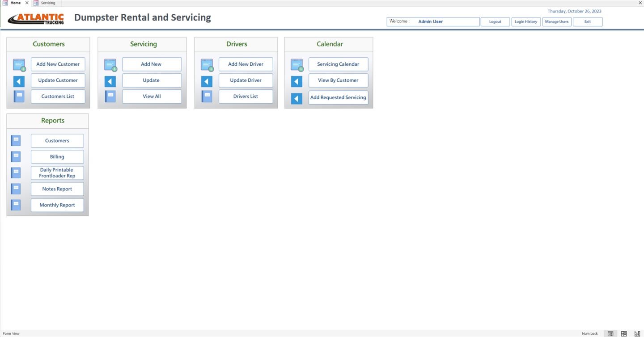
Task: Click Form View text in status bar
Action: 11,333
